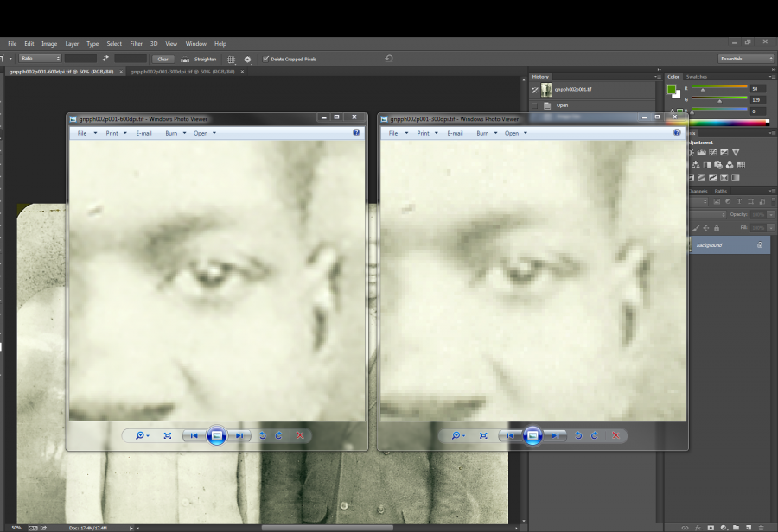Click lock icon on Background layer
778x532 pixels.
[x=760, y=245]
